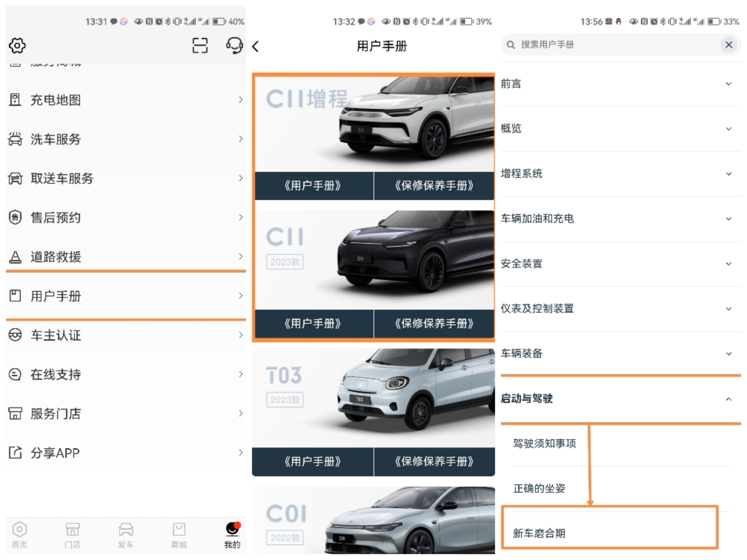This screenshot has width=747, height=560.
Task: Open 取送车服务 entry
Action: coord(126,178)
